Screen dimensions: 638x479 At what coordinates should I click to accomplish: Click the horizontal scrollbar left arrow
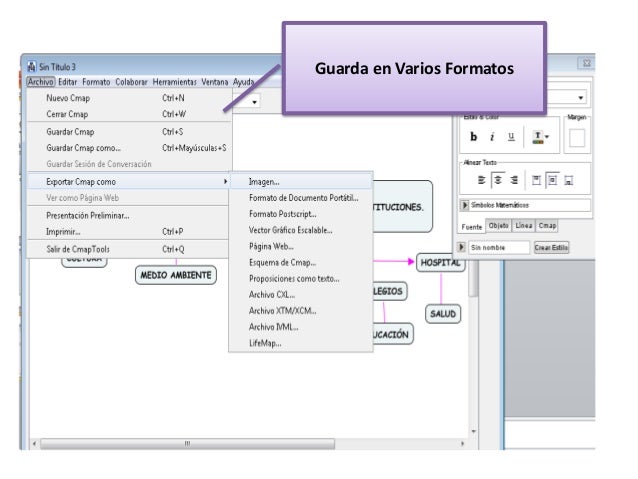(x=35, y=444)
